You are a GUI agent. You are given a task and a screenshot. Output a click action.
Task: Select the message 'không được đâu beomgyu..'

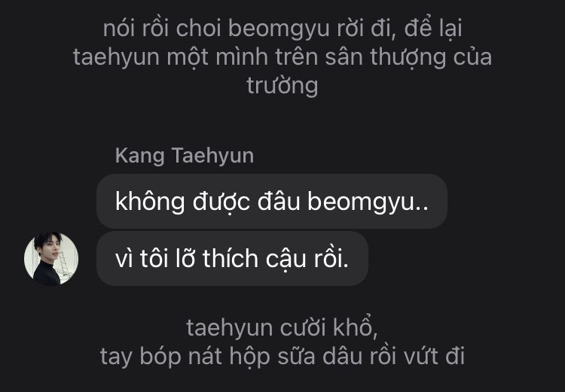tap(272, 201)
